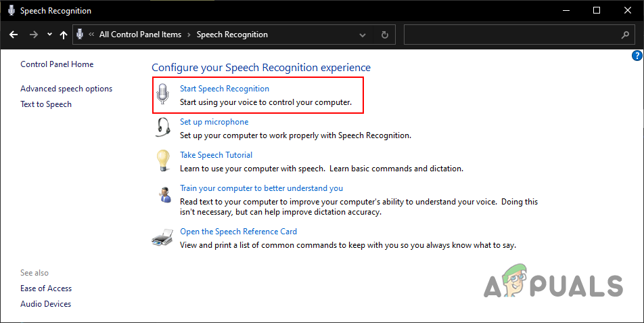
Task: Click the Refresh button in address bar
Action: pos(385,35)
